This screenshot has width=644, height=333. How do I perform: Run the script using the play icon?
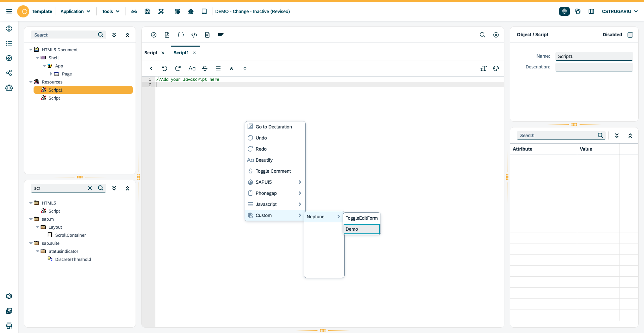(x=154, y=35)
